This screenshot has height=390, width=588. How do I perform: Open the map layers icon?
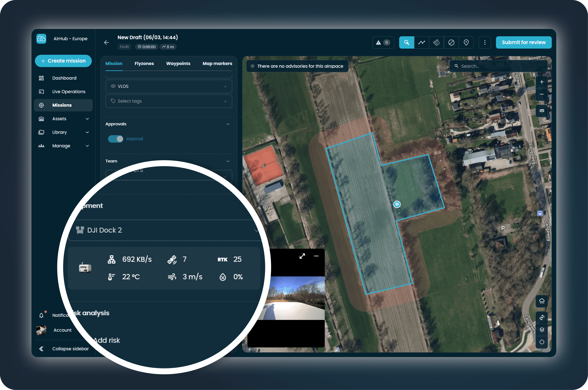coord(542,330)
